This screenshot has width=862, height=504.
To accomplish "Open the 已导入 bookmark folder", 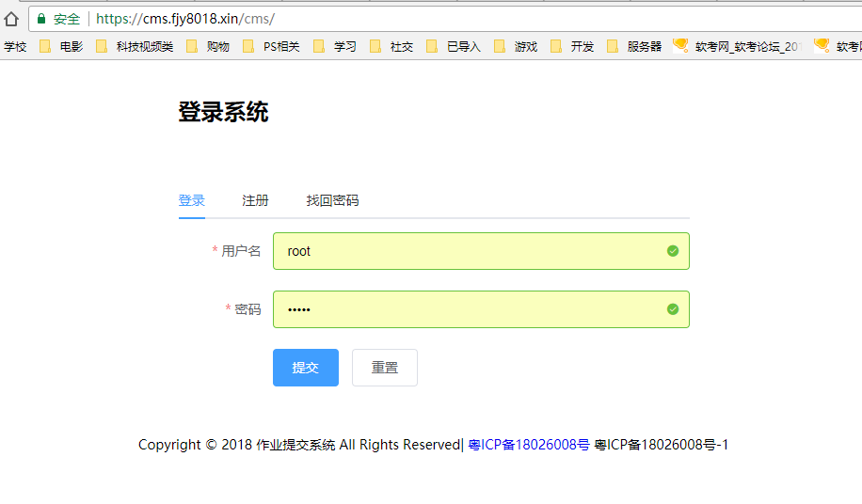I will [455, 46].
